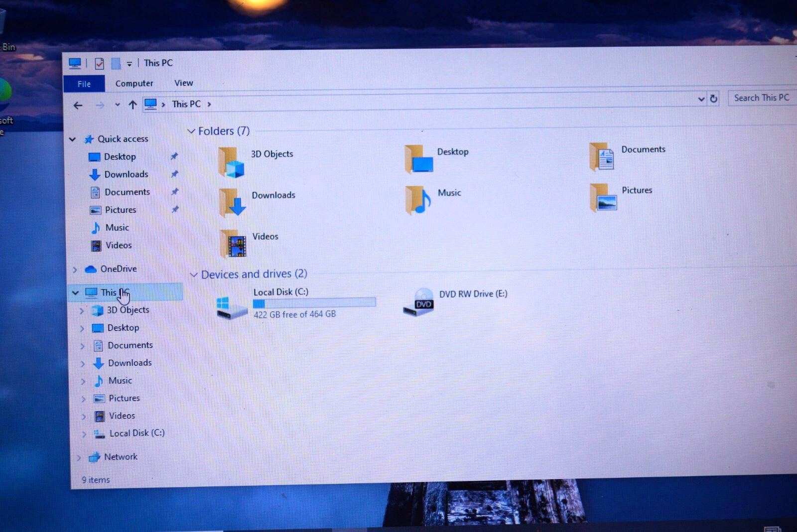Screen dimensions: 797x532
Task: Select the 3D Objects folder icon
Action: click(232, 162)
